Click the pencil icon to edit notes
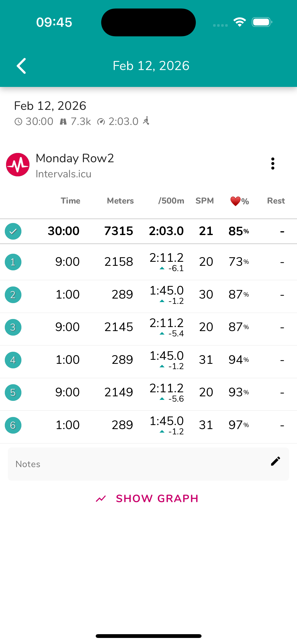Image resolution: width=297 pixels, height=644 pixels. [x=275, y=461]
